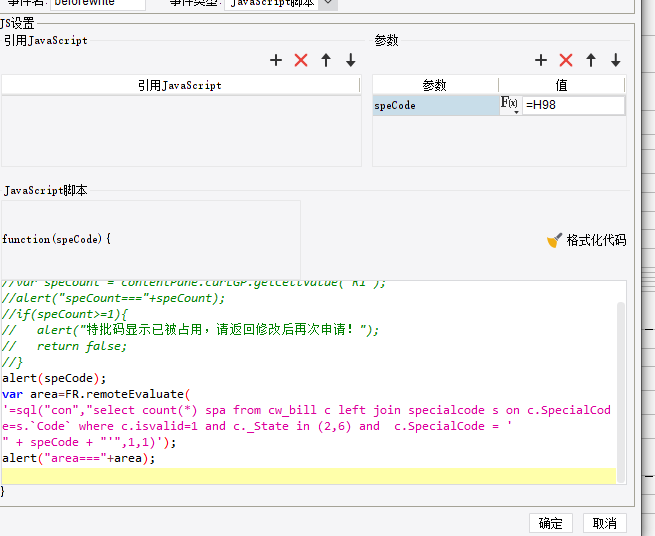Click the alert(speCode); code line
Screen dimensions: 655x536
(x=54, y=378)
